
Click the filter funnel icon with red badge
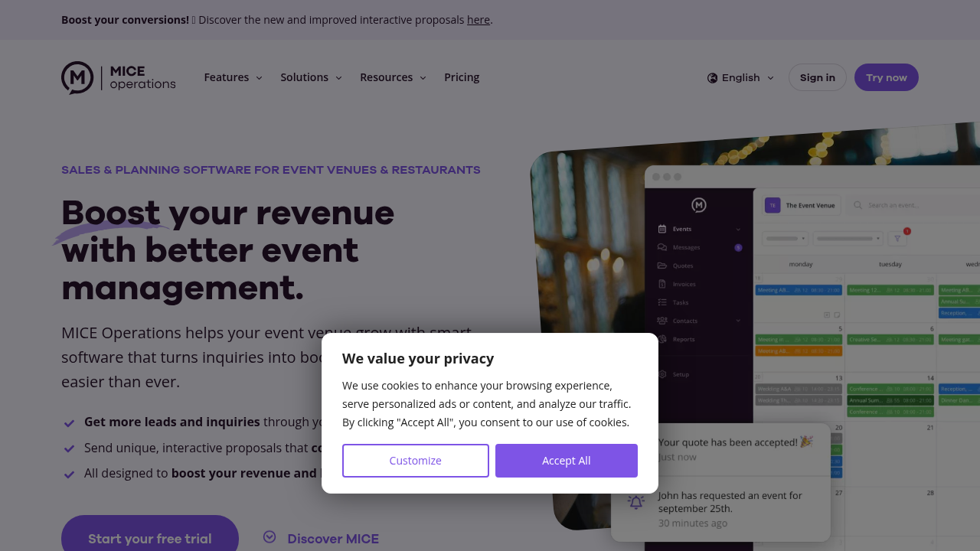tap(898, 238)
